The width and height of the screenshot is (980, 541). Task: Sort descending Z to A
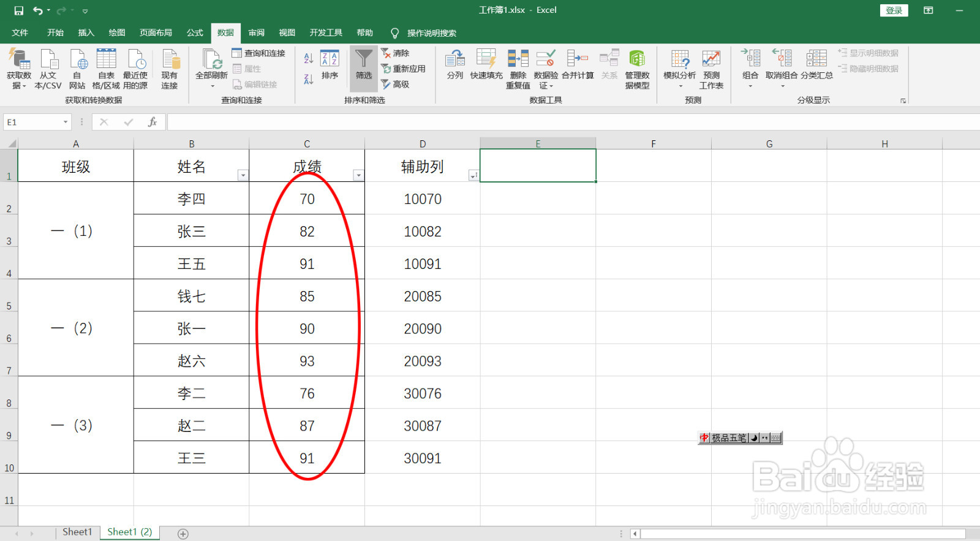[x=309, y=79]
